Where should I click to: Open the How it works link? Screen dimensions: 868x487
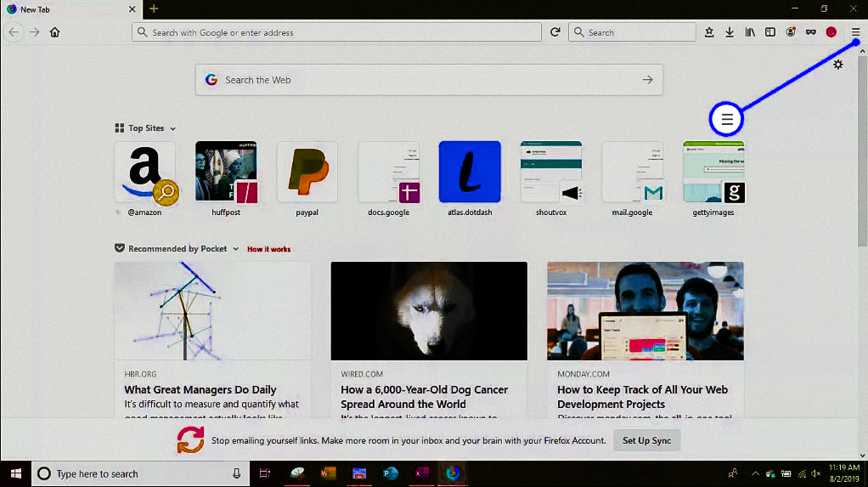click(x=268, y=249)
